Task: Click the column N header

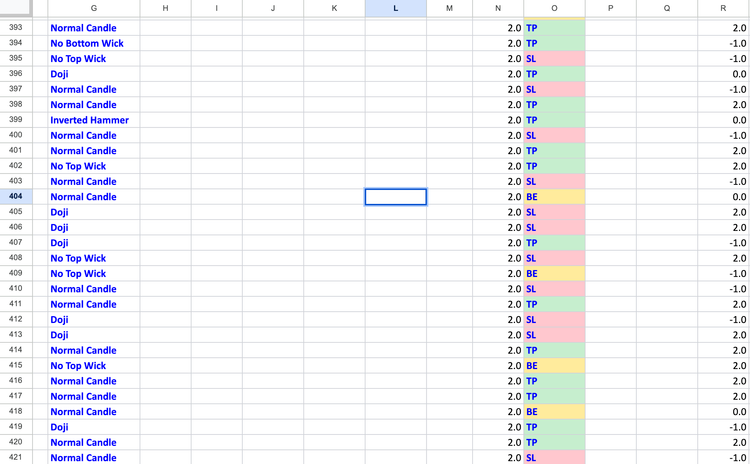Action: point(498,9)
